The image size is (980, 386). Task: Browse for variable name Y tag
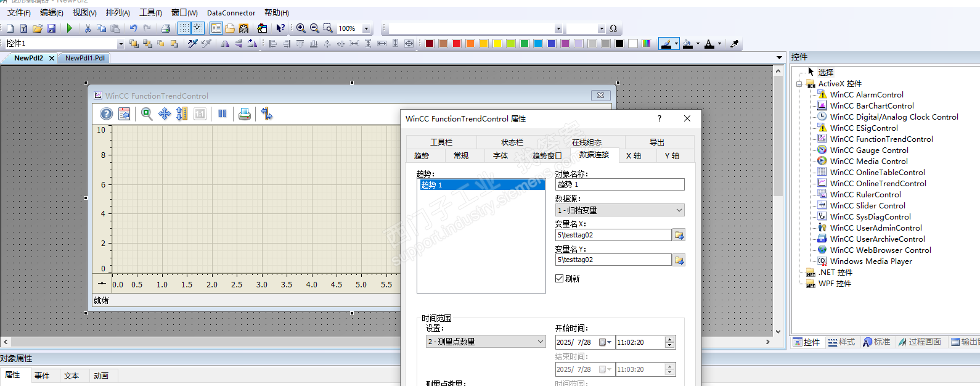tap(679, 260)
